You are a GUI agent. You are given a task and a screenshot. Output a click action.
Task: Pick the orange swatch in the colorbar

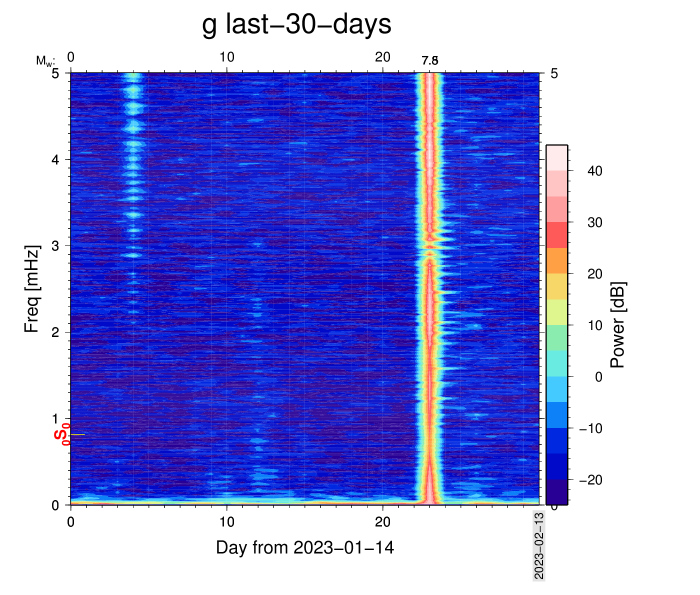pyautogui.click(x=556, y=260)
